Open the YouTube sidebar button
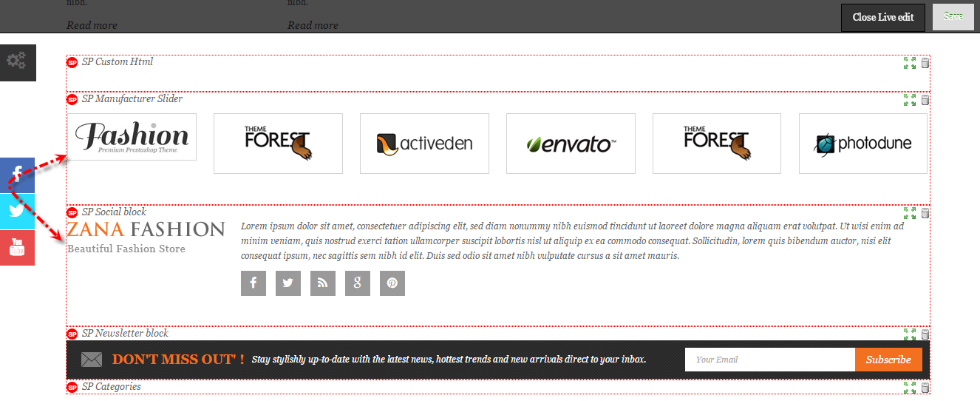Viewport: 980px width, 401px height. pyautogui.click(x=17, y=247)
